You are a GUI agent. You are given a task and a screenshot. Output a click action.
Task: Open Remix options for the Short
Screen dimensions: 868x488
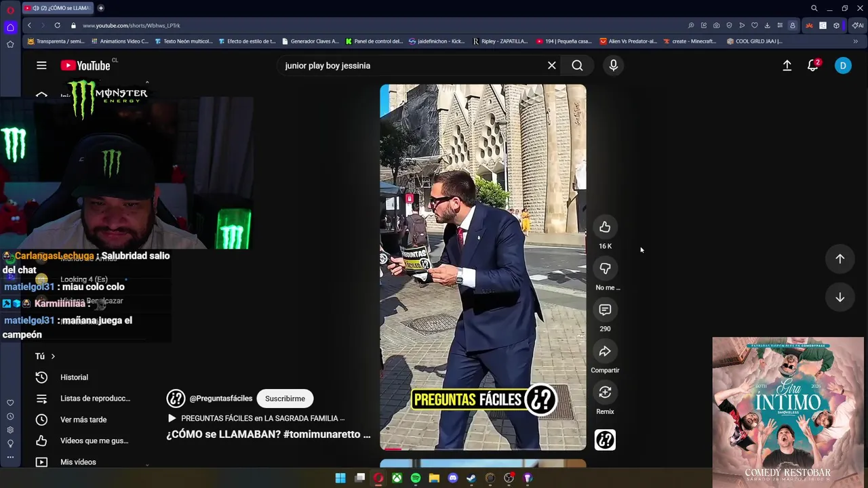(x=605, y=392)
